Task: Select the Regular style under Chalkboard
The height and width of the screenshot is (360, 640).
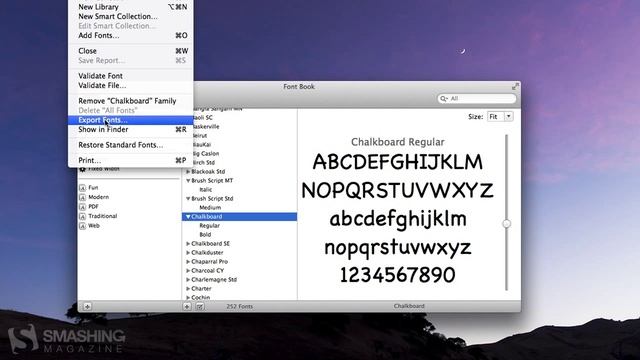Action: (239, 226)
